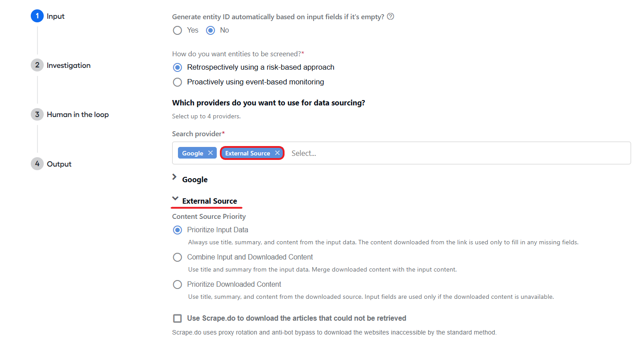Collapse the External Source section chevron

pos(175,199)
